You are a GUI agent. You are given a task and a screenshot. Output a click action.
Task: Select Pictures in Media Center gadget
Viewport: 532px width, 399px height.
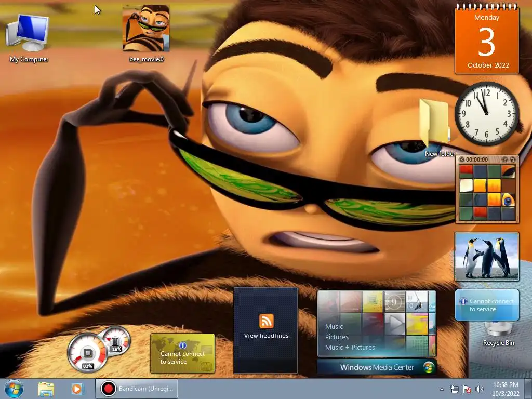click(x=337, y=337)
